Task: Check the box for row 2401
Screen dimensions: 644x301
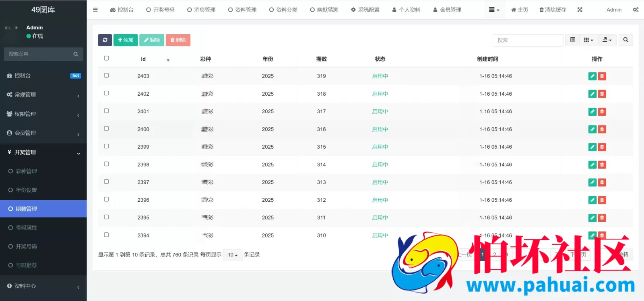Action: coord(106,111)
